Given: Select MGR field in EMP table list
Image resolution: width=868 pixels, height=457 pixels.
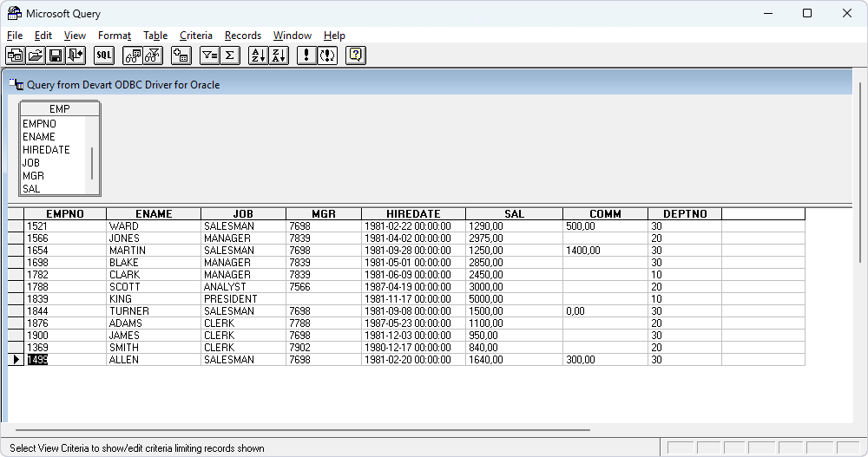Looking at the screenshot, I should pyautogui.click(x=33, y=176).
